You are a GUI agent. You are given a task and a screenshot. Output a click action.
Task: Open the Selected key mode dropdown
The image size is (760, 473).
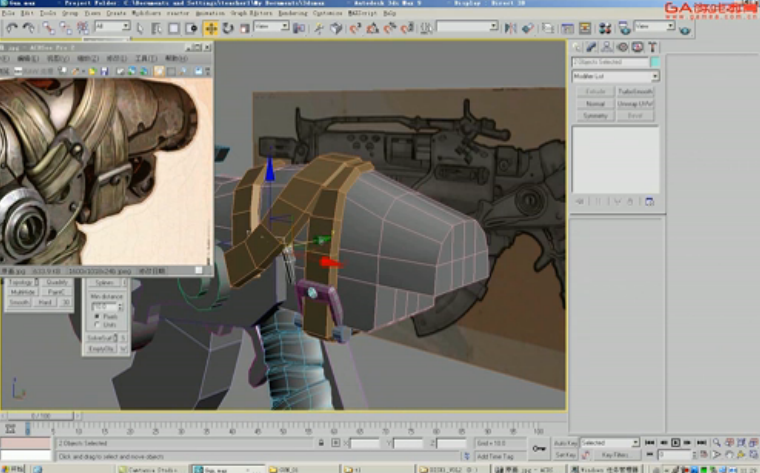pos(609,443)
